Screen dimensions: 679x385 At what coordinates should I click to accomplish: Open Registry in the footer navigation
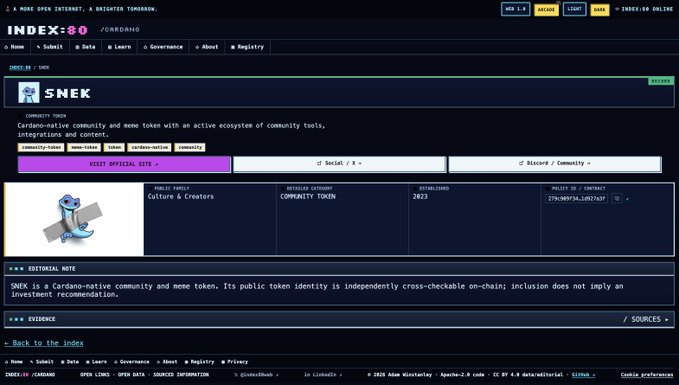(x=199, y=362)
